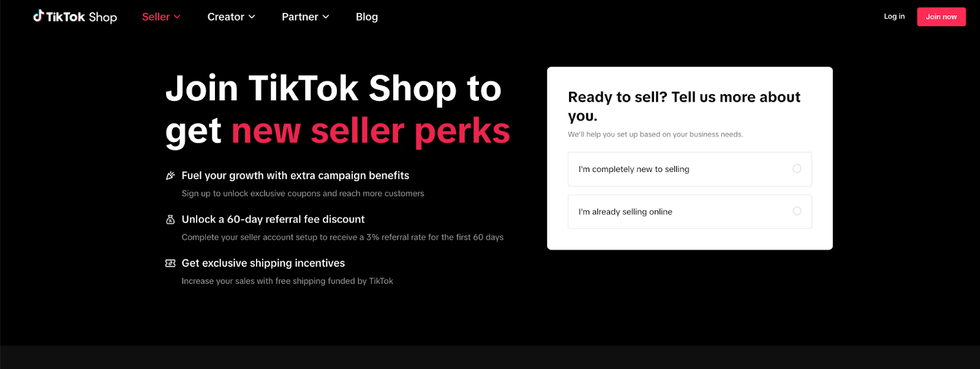
Task: Click the red Join now button
Action: [x=941, y=17]
